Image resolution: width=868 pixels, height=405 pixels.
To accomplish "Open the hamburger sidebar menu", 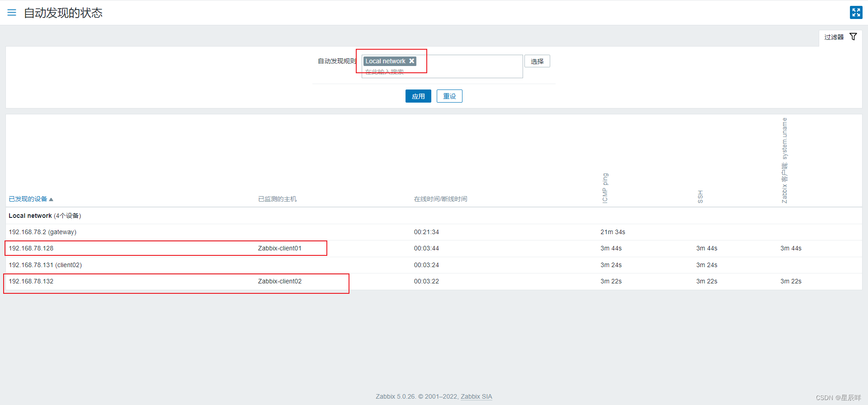I will click(x=12, y=13).
